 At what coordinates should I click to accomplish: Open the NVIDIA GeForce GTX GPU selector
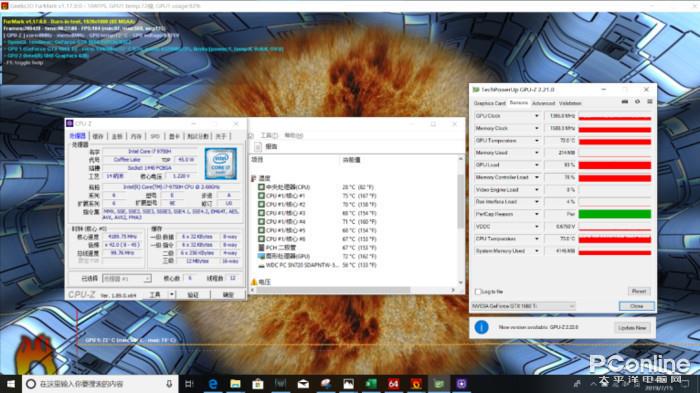click(x=523, y=306)
